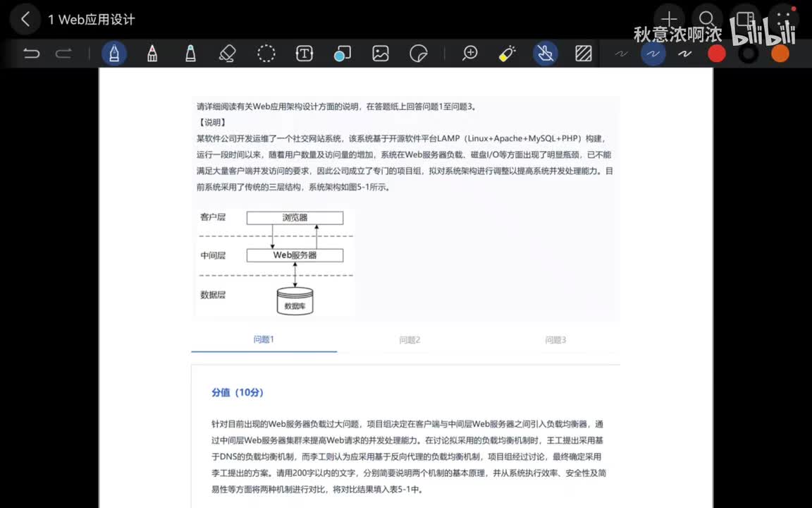This screenshot has height=508, width=812.
Task: Open the sticker tool
Action: [418, 54]
